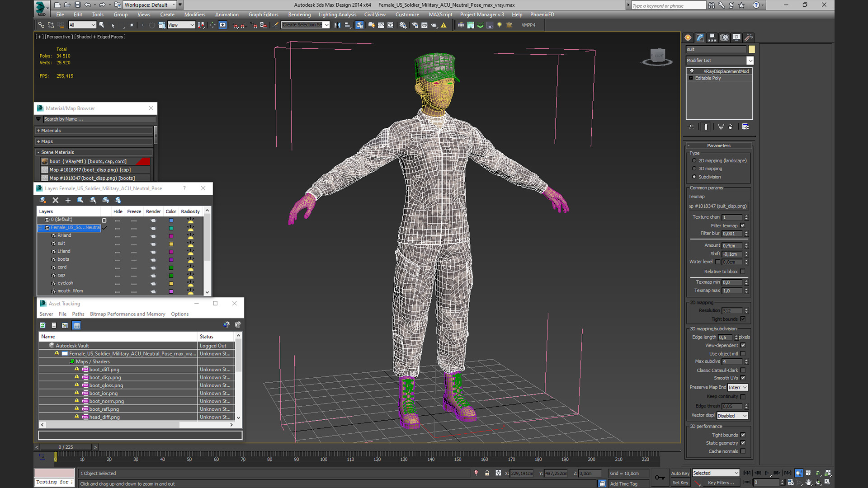The image size is (868, 488).
Task: Open the MAXScript menu
Action: [x=440, y=14]
